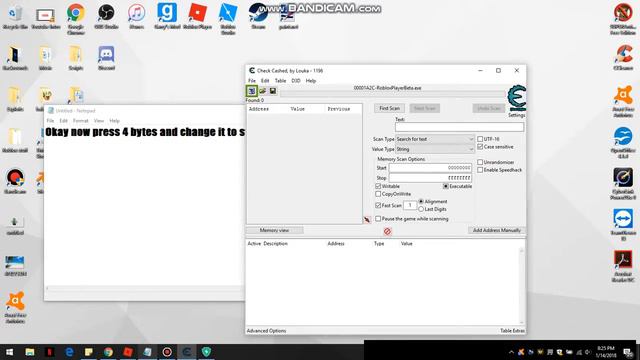Click the Stop address field
The width and height of the screenshot is (640, 360).
coord(430,178)
